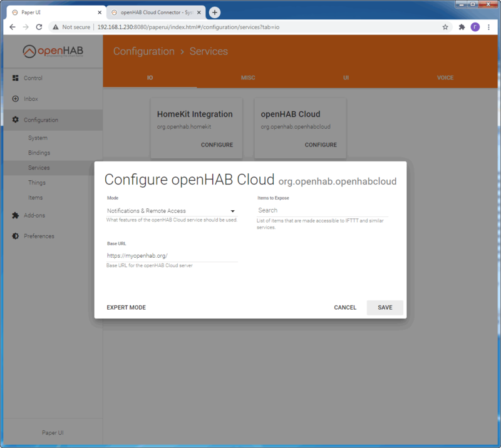Open Chrome extensions puzzle icon

pyautogui.click(x=462, y=27)
